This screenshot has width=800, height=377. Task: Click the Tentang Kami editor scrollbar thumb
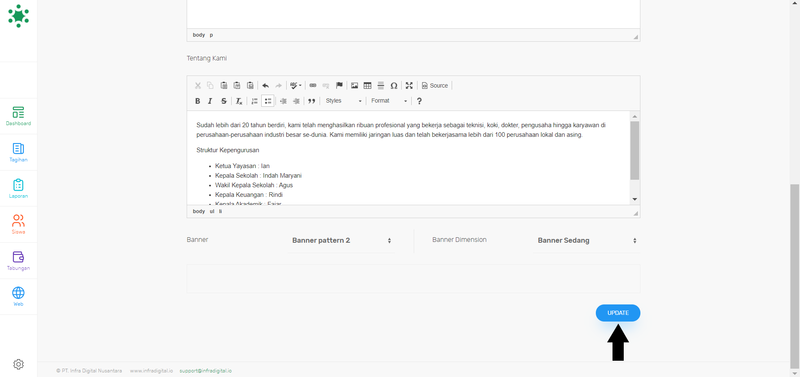pyautogui.click(x=635, y=150)
